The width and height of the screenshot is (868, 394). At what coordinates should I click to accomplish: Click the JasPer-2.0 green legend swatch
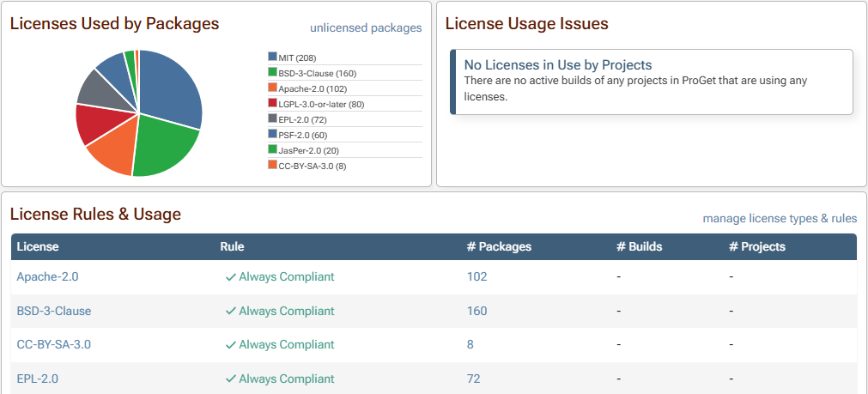pos(272,150)
